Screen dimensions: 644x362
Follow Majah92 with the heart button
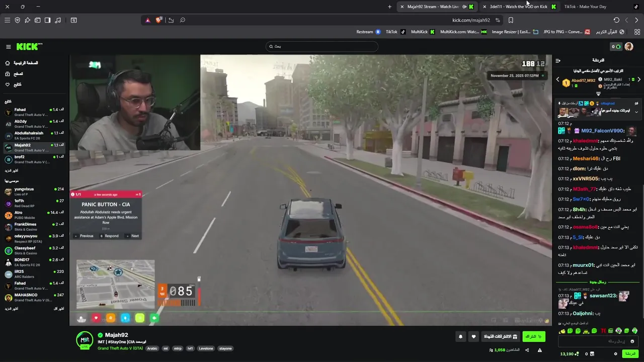pos(473,336)
